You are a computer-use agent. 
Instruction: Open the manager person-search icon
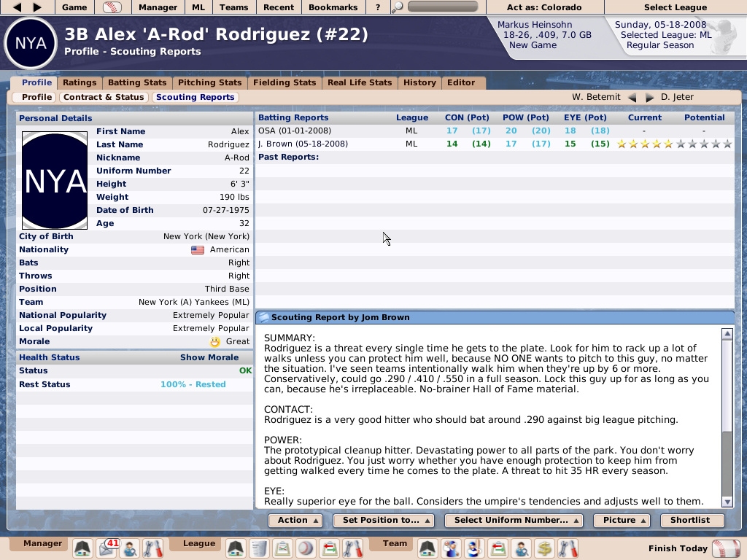pyautogui.click(x=130, y=548)
